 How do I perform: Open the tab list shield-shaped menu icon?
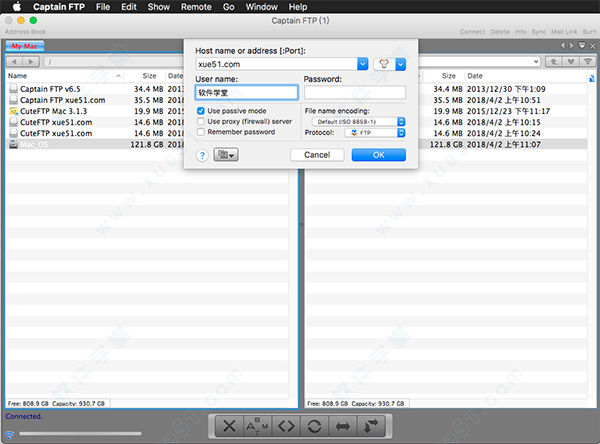pyautogui.click(x=582, y=46)
